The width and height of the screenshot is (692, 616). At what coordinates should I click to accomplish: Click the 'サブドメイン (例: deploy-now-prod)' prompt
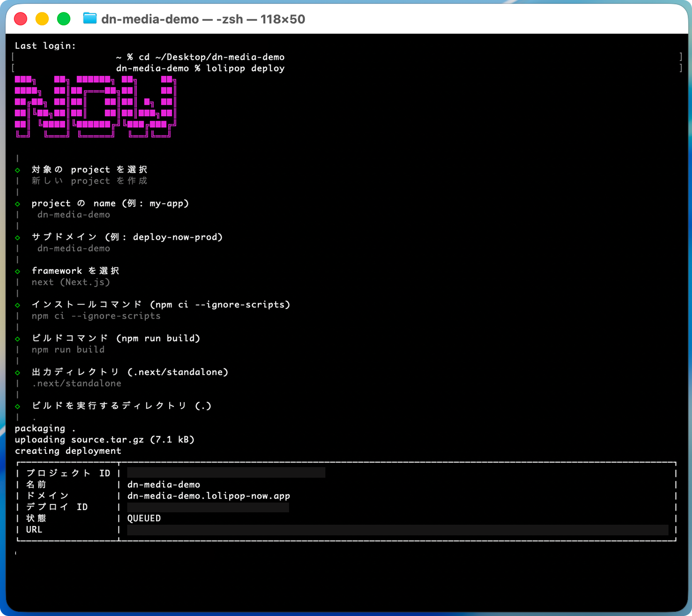(x=127, y=237)
